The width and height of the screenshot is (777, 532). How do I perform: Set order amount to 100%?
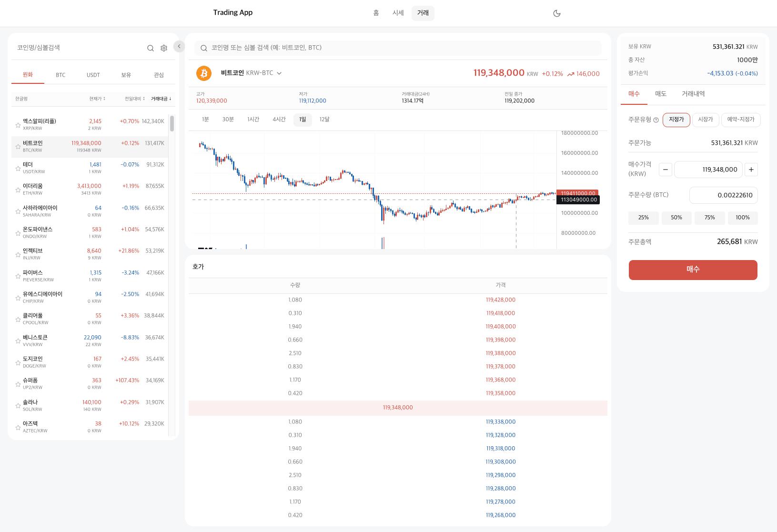(743, 218)
